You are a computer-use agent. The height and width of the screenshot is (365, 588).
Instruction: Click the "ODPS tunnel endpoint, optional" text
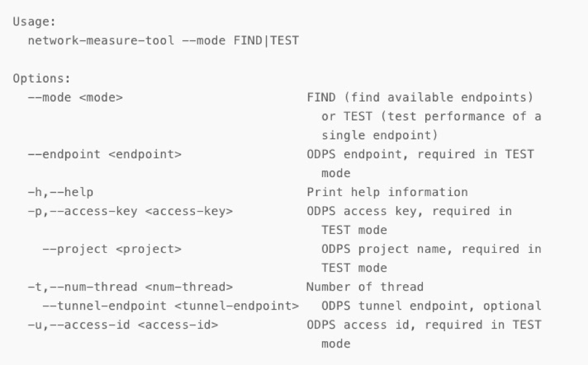(432, 306)
